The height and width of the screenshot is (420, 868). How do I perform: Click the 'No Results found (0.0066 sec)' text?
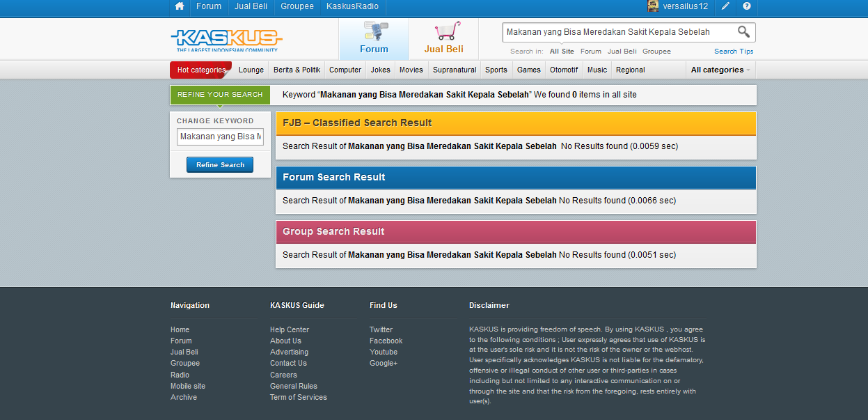[x=617, y=201]
